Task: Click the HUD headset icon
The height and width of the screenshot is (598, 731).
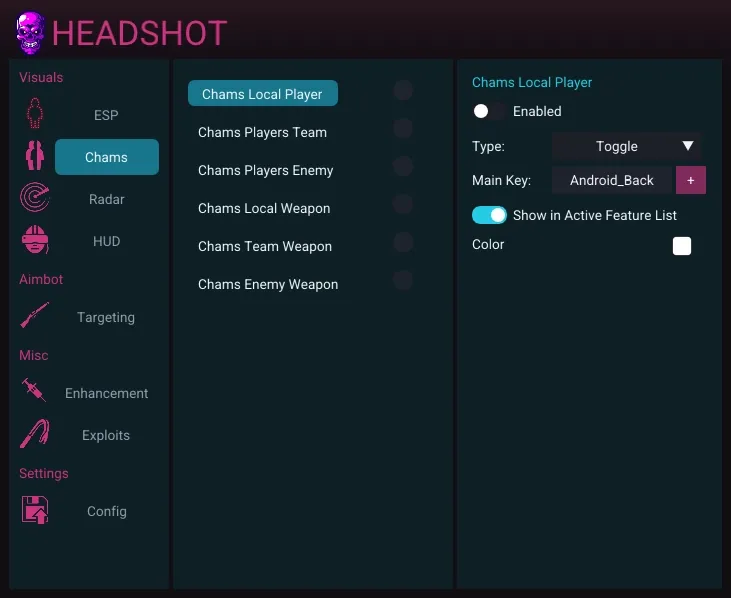Action: [35, 241]
